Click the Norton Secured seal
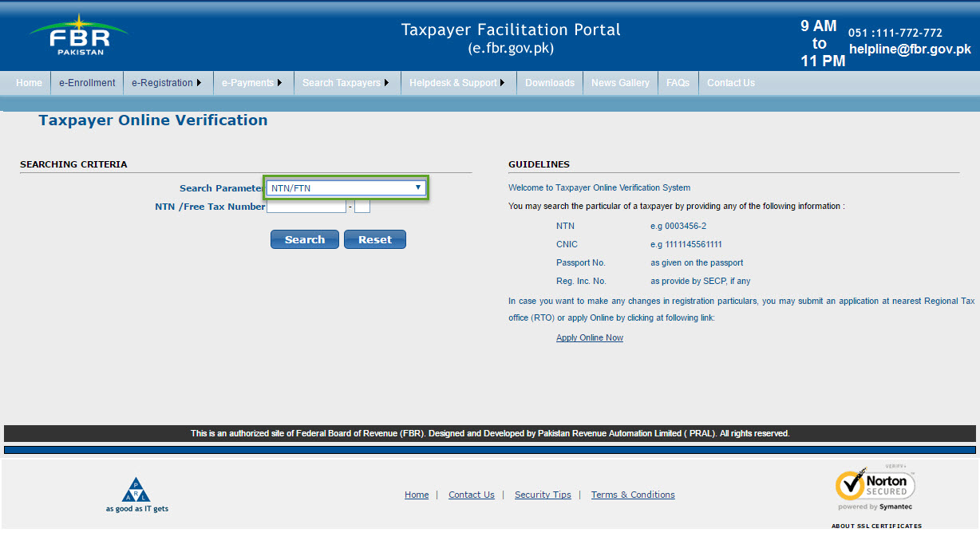 (875, 487)
